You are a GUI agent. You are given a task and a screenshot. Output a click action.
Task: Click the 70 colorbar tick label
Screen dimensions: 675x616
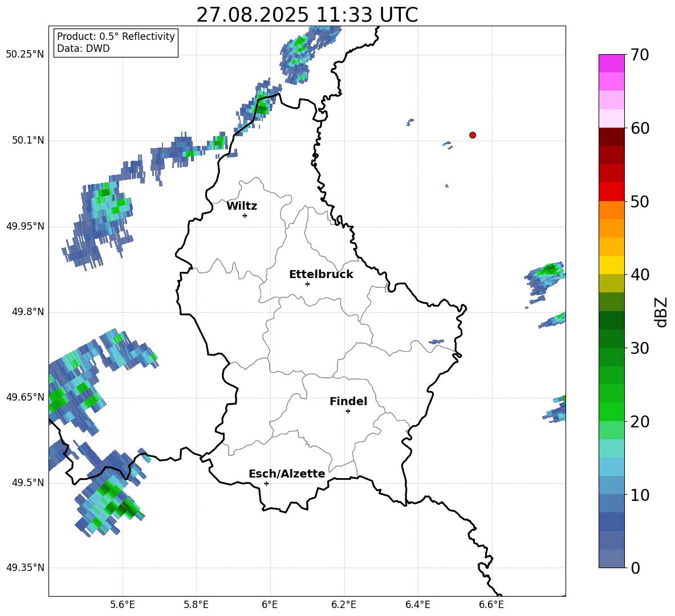(639, 55)
